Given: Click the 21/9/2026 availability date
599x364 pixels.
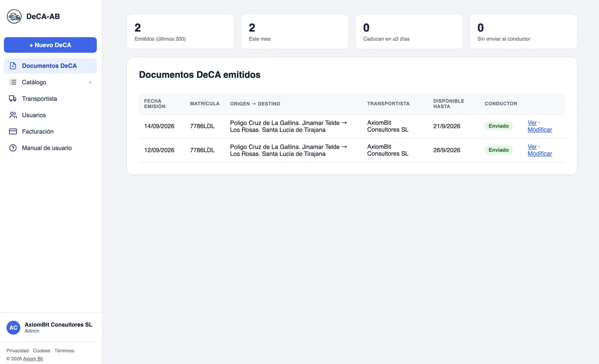Looking at the screenshot, I should (x=446, y=126).
